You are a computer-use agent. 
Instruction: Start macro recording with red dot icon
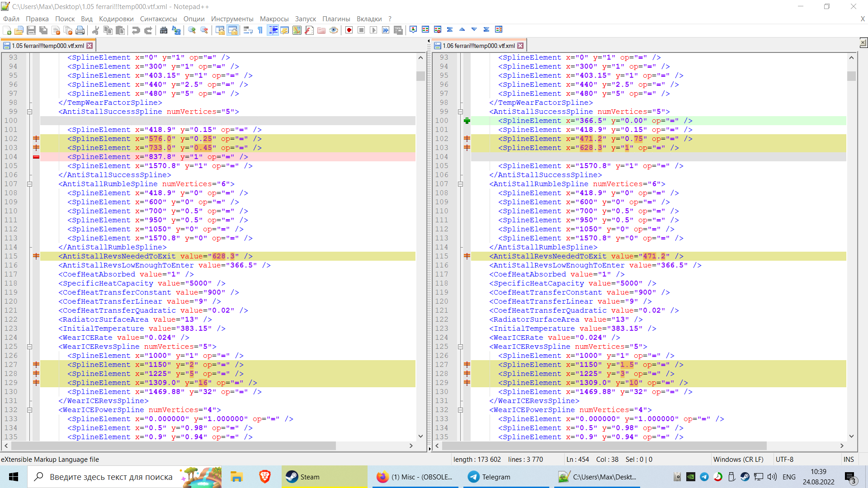[x=349, y=30]
